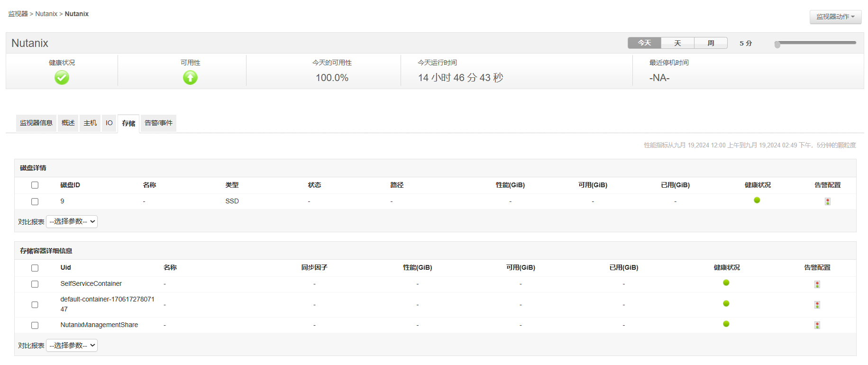Screen dimensions: 868x365
Task: Click the -NA- latest downtime value
Action: tap(659, 78)
